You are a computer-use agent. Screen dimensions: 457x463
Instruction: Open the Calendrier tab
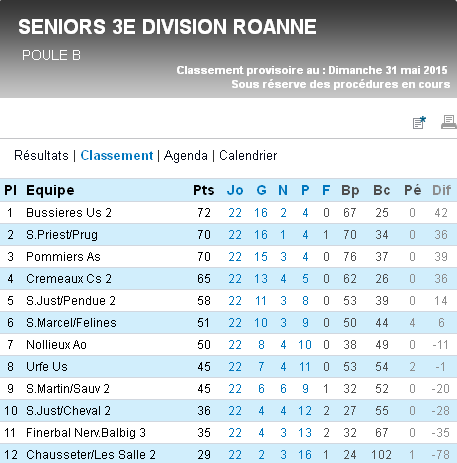pyautogui.click(x=248, y=156)
